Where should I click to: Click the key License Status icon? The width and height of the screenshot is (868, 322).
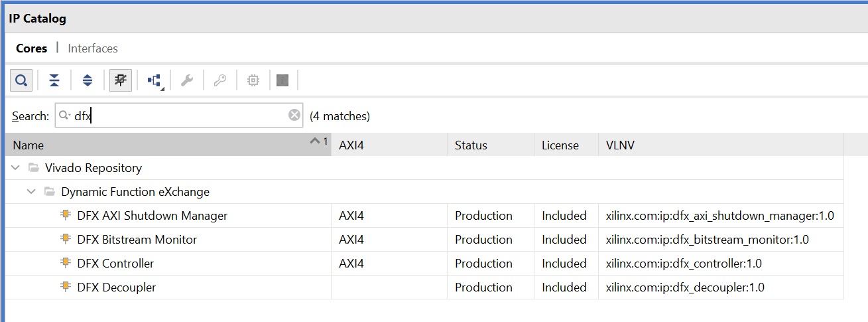pyautogui.click(x=220, y=80)
